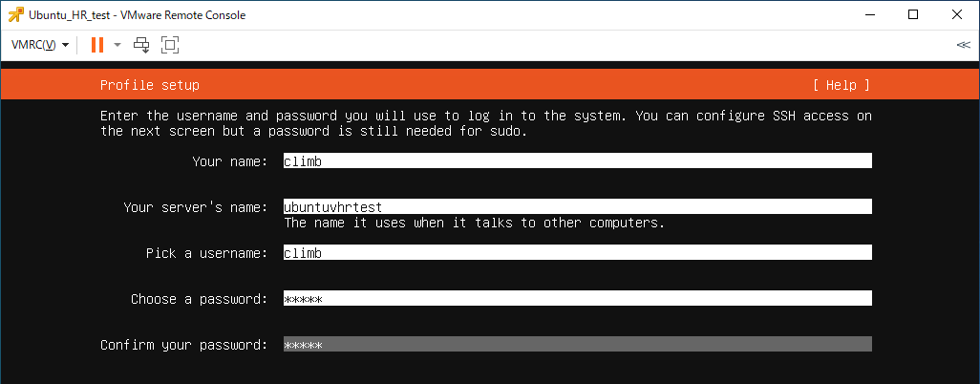Focus the Confirm your password field
The height and width of the screenshot is (384, 980).
pos(578,345)
